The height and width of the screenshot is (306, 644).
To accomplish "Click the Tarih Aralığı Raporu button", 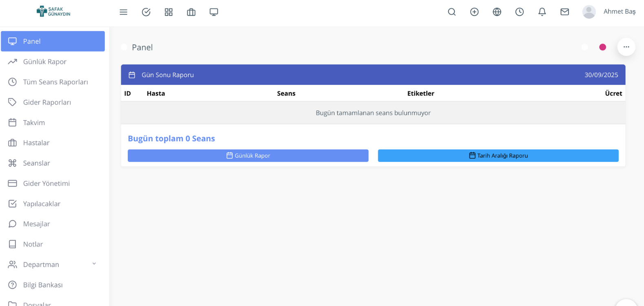I will [498, 155].
